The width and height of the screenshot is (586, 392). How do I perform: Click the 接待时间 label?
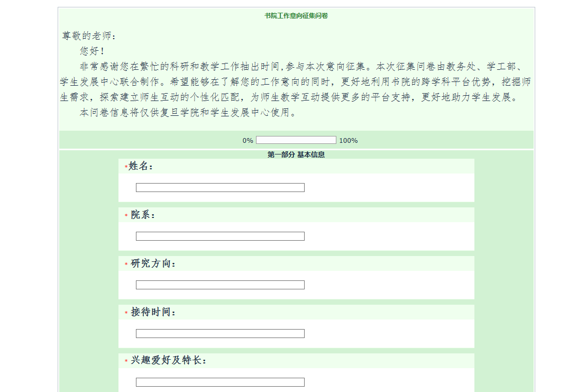(x=153, y=312)
